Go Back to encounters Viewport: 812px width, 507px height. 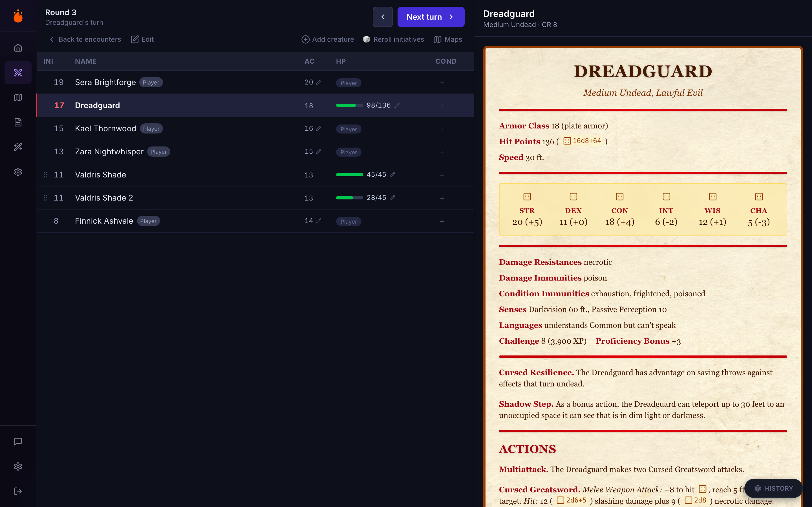[x=85, y=39]
